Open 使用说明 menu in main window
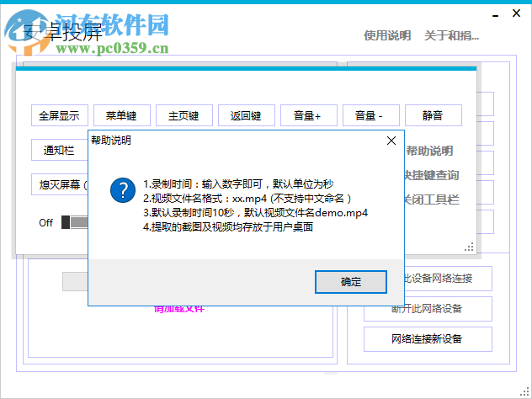The height and width of the screenshot is (399, 532). click(387, 35)
